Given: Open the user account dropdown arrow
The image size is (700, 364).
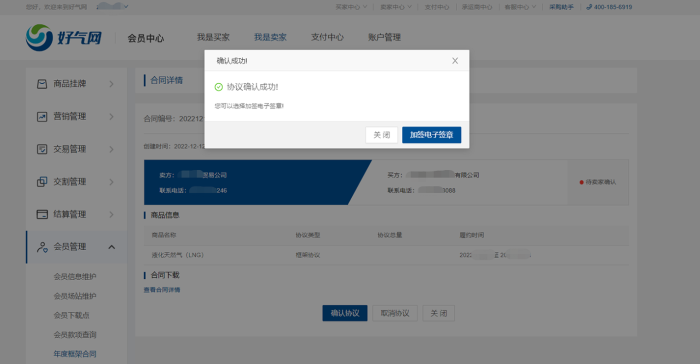Looking at the screenshot, I should coord(126,7).
